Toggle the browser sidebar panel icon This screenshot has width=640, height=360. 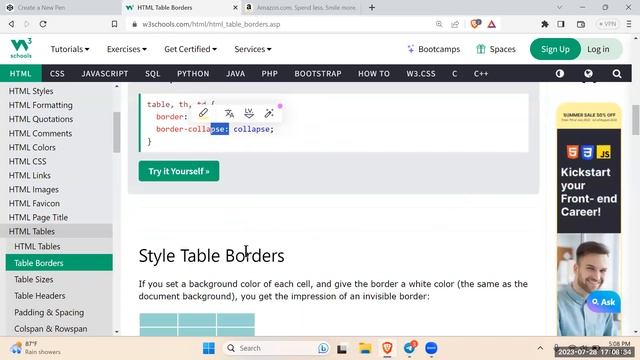pos(561,24)
